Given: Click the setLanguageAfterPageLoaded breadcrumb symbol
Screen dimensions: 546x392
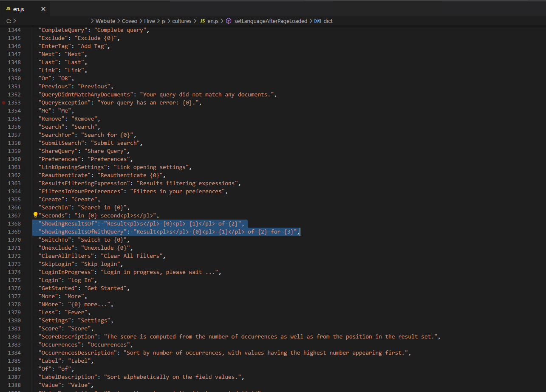Looking at the screenshot, I should [271, 21].
